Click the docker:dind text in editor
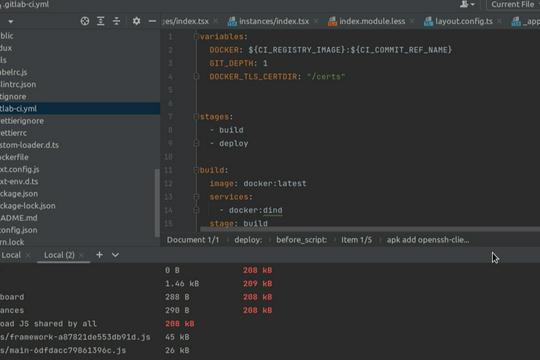540x360 pixels. [x=256, y=210]
